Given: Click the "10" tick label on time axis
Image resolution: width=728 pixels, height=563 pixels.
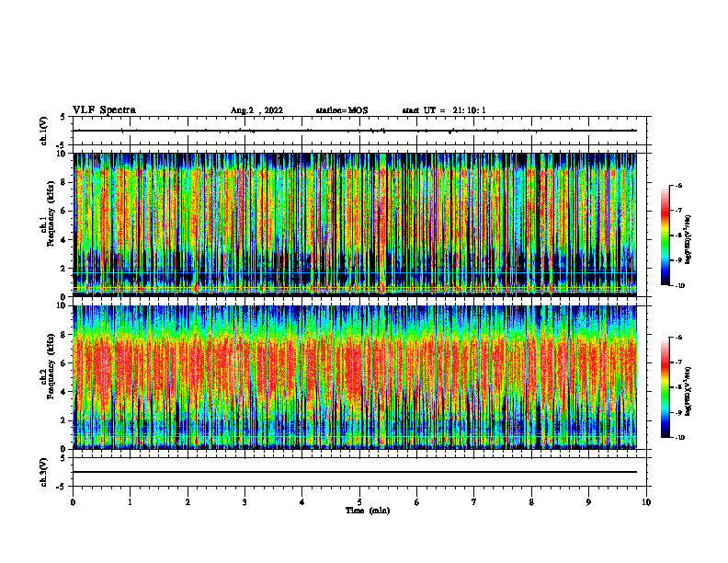Looking at the screenshot, I should (646, 502).
